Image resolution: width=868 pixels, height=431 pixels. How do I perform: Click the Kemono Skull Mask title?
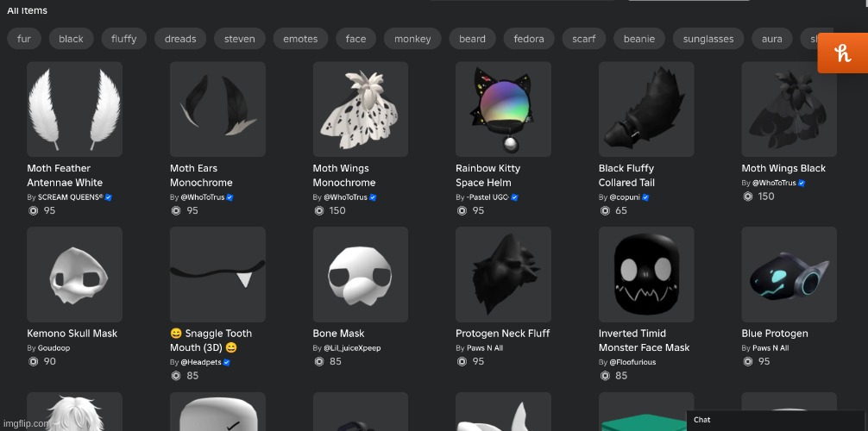pos(72,334)
